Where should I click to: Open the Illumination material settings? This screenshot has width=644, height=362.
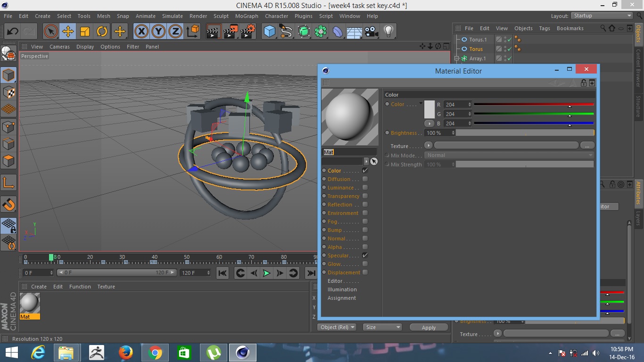click(x=342, y=289)
